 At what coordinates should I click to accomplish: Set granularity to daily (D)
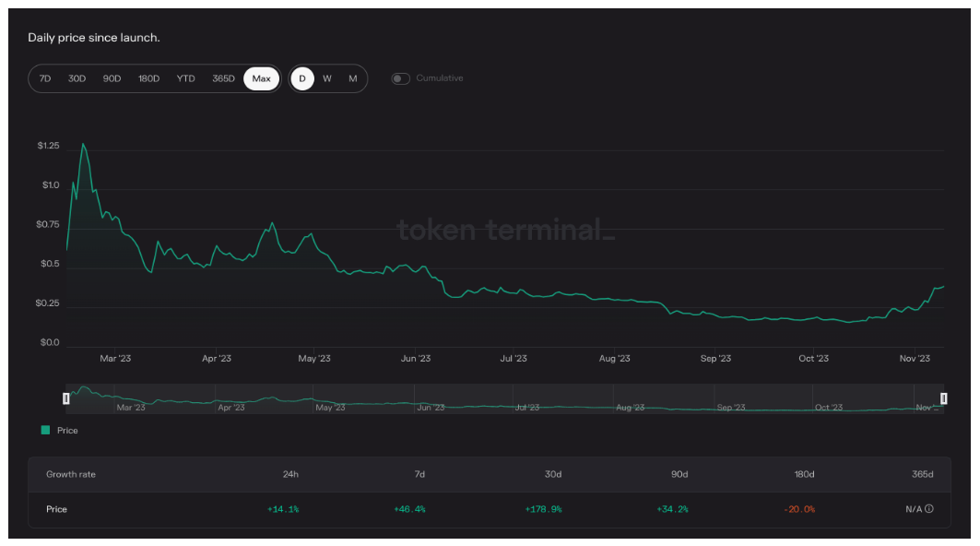pos(302,78)
